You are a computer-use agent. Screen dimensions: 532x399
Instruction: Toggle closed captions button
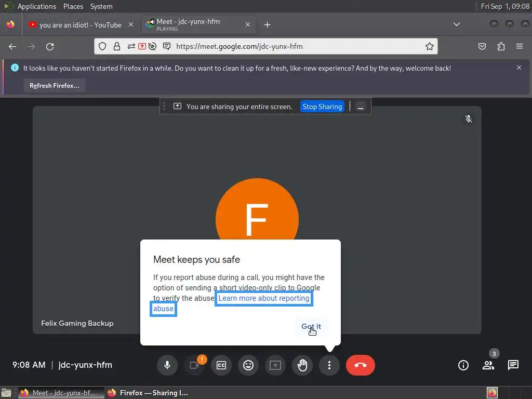[221, 365]
